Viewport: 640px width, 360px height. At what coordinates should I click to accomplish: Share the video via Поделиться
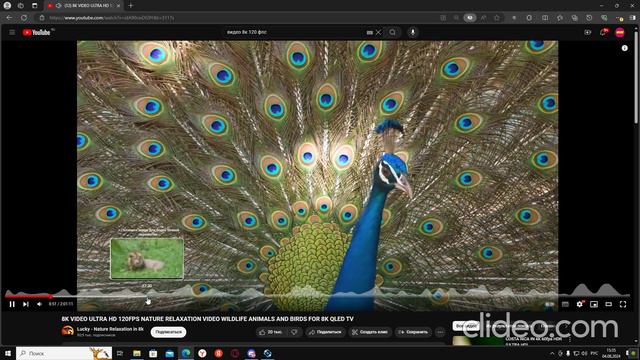tap(325, 332)
